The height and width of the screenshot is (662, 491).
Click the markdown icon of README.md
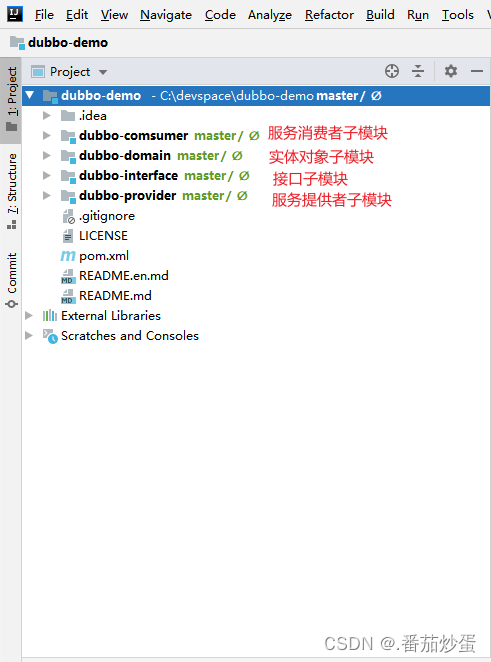pyautogui.click(x=68, y=296)
